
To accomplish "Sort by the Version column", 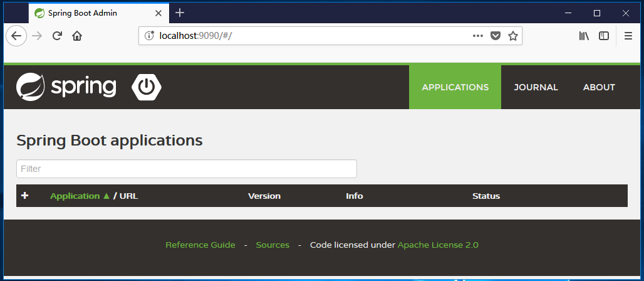I will 264,196.
